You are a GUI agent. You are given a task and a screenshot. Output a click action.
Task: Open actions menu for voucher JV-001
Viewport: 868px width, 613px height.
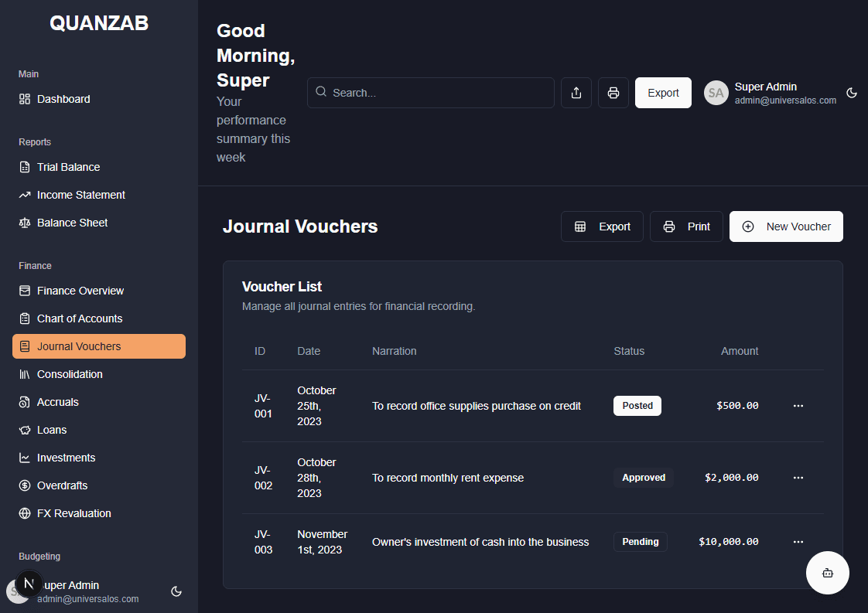[798, 406]
